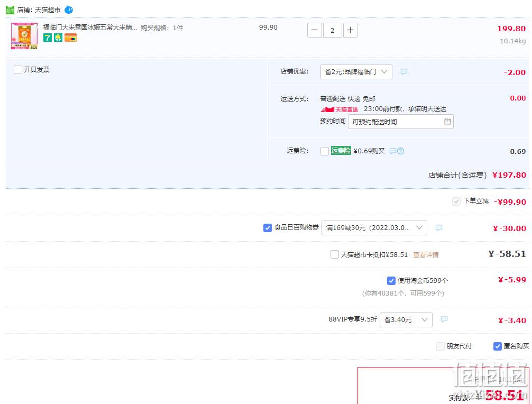This screenshot has height=404, width=532.
Task: Click the green shield guarantee badge
Action: point(58,38)
